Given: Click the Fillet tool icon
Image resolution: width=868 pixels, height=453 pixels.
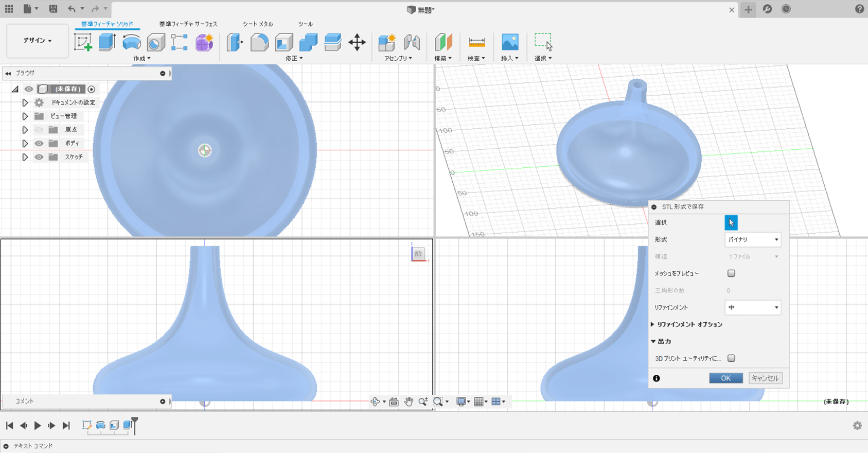Looking at the screenshot, I should click(259, 42).
